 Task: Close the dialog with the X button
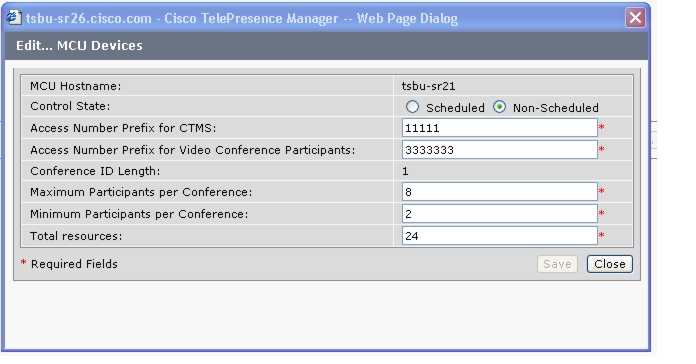(635, 18)
